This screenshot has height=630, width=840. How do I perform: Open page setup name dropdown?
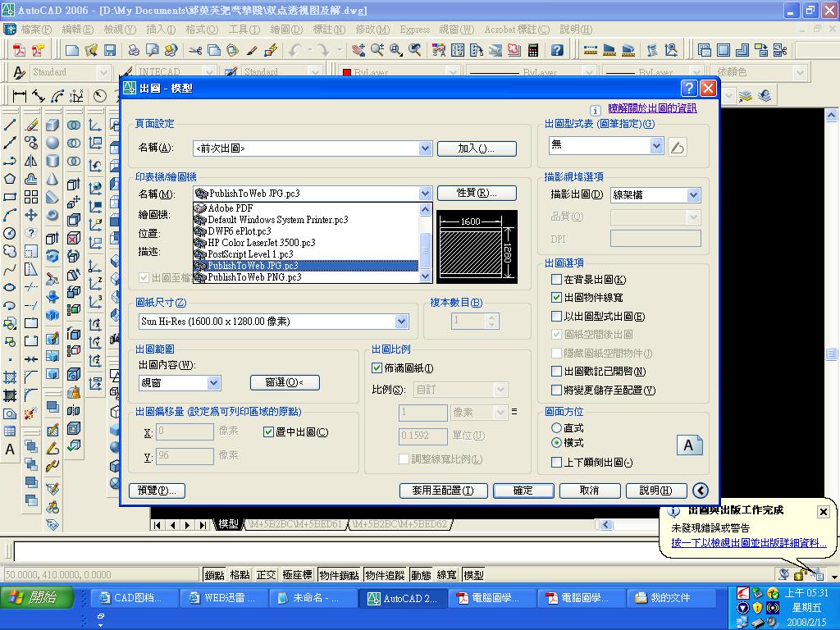coord(425,148)
